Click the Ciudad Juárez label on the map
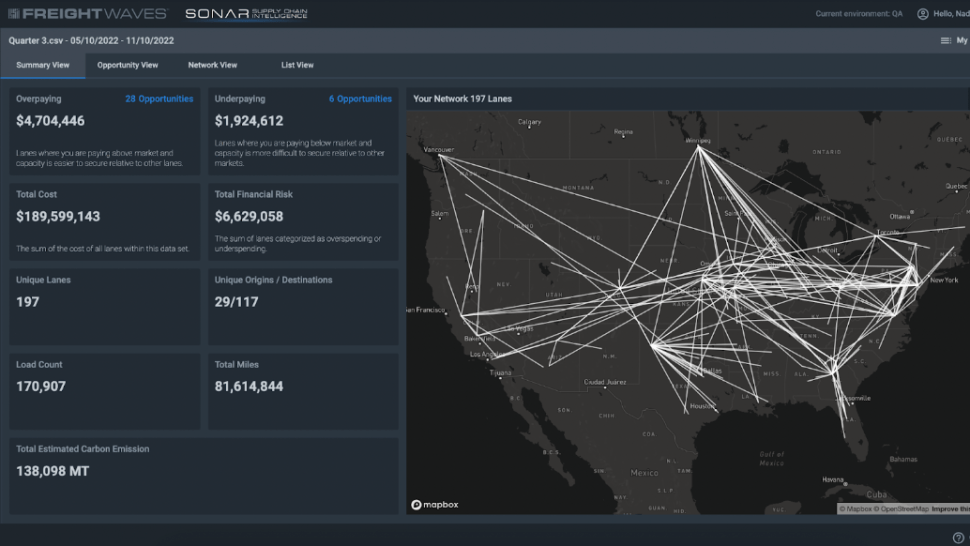 pos(604,382)
